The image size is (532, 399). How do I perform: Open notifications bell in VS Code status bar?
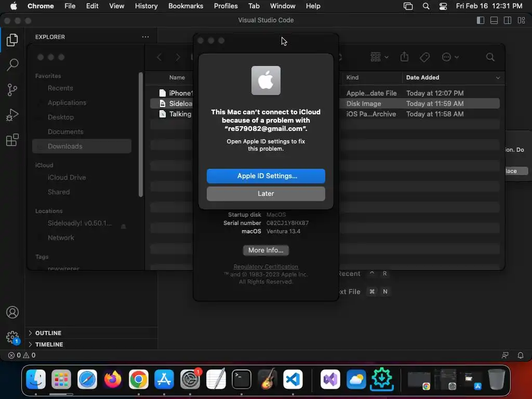[x=521, y=355]
